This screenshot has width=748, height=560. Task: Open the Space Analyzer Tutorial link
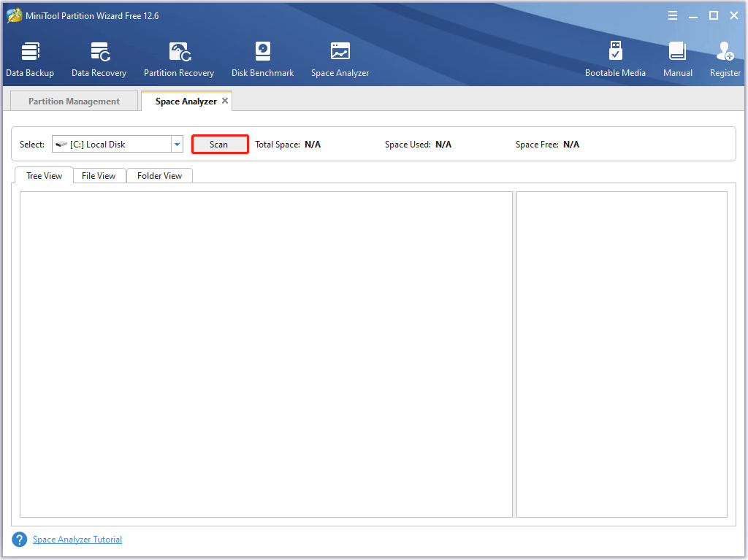(x=77, y=540)
